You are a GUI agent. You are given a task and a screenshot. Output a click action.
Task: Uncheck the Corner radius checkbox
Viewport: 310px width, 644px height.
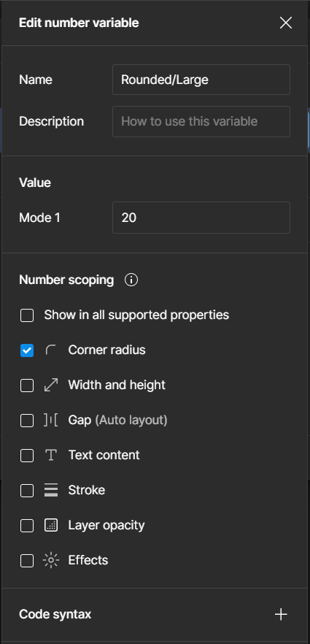27,350
